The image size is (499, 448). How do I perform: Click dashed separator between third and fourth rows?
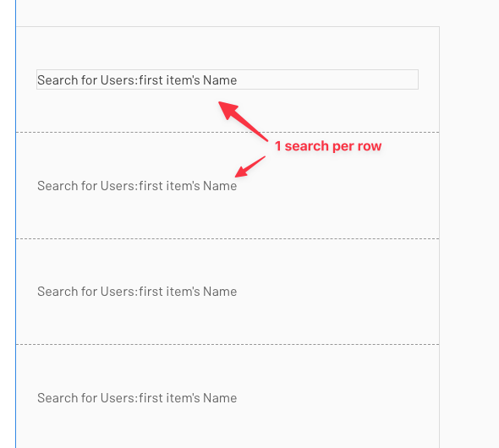pyautogui.click(x=228, y=344)
